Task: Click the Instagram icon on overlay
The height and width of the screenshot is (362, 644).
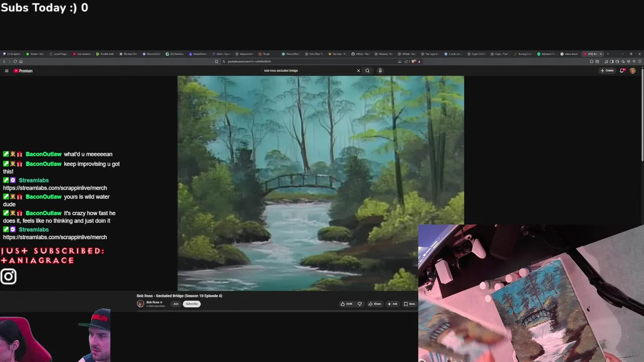Action: click(9, 277)
